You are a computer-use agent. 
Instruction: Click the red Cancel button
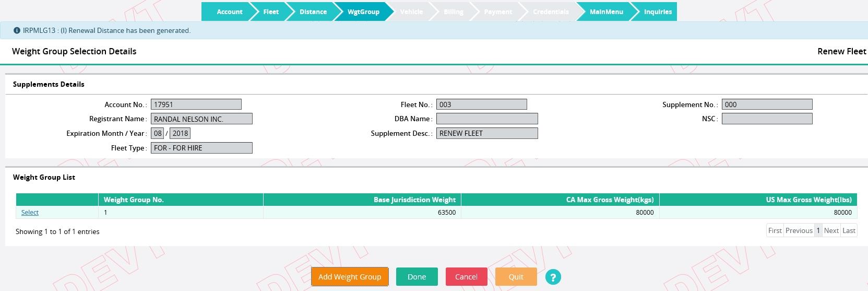466,277
